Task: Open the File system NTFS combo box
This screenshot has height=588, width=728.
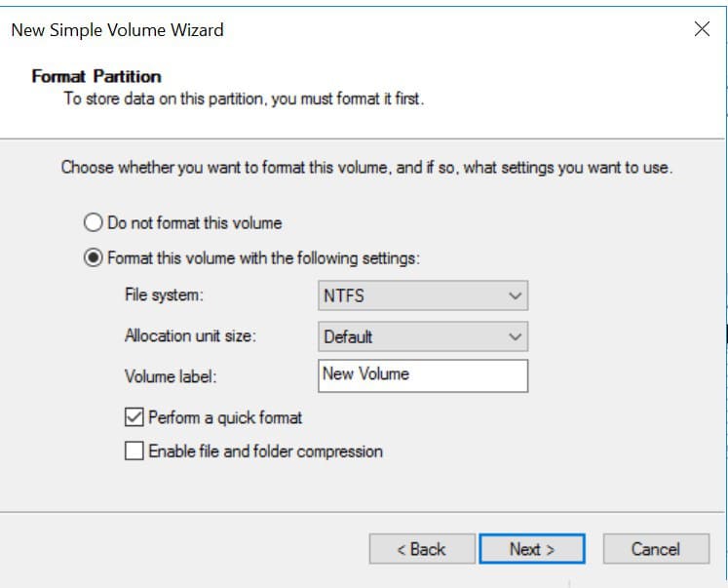Action: (423, 295)
